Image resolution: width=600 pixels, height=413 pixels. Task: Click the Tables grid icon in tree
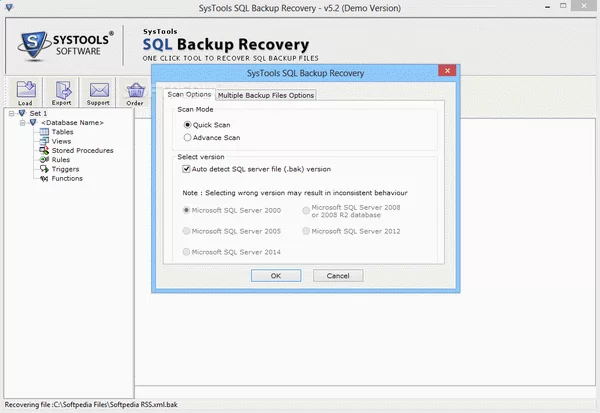pos(44,132)
